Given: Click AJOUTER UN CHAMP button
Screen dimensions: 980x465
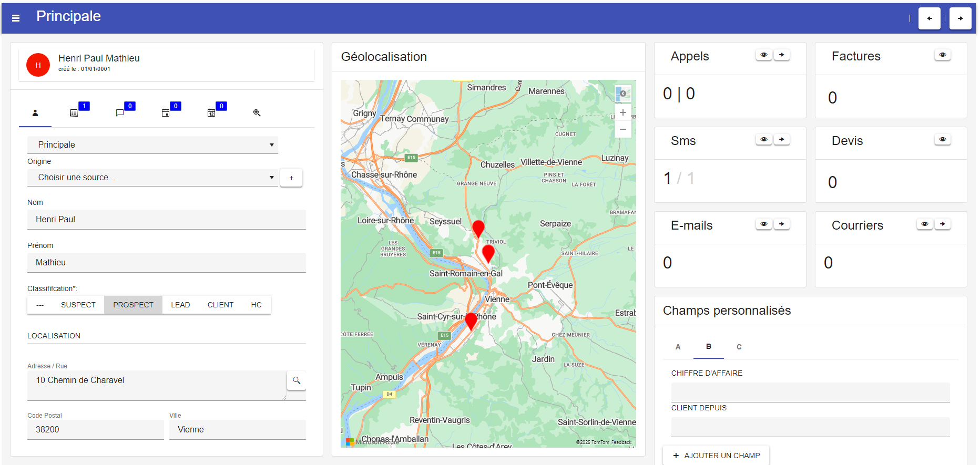Looking at the screenshot, I should point(716,456).
